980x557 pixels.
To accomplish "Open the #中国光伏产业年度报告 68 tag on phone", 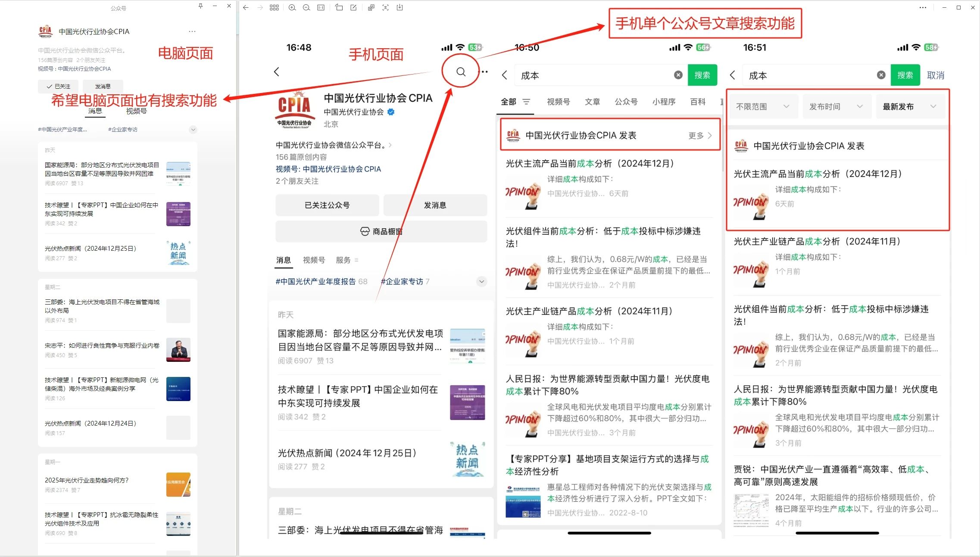I will coord(321,281).
